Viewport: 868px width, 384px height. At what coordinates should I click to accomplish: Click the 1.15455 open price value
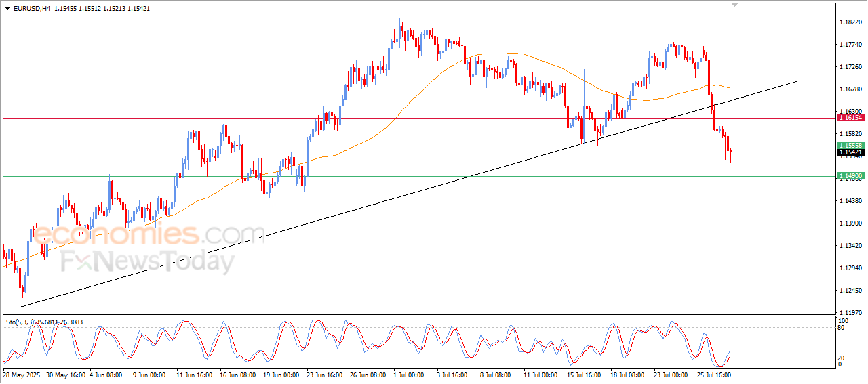pos(66,8)
